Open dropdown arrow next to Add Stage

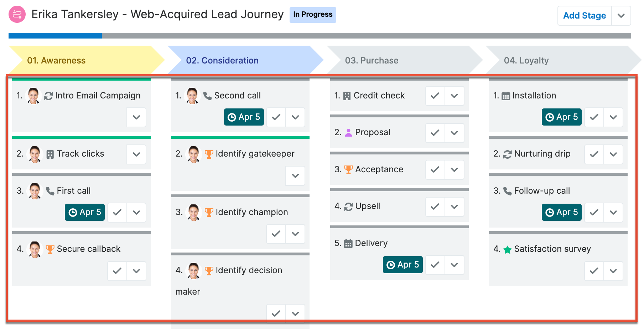(x=621, y=16)
